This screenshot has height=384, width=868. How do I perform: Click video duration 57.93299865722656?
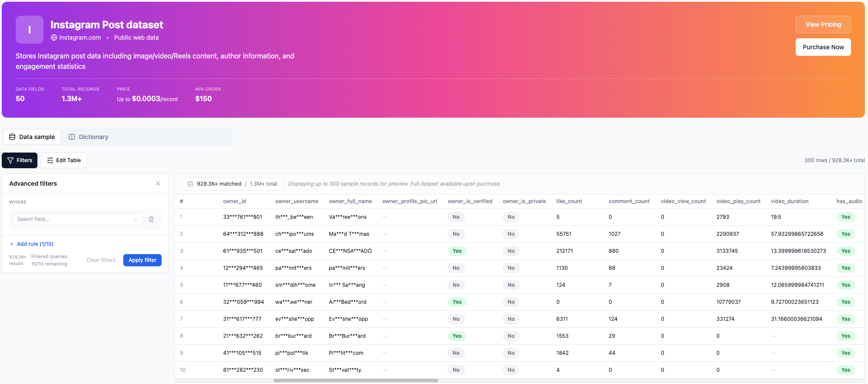pos(797,234)
